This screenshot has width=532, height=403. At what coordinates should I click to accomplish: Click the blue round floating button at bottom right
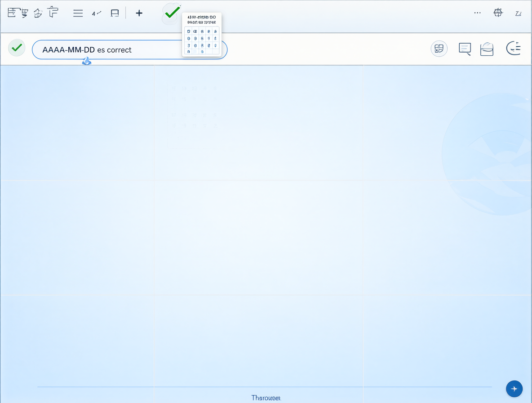(x=514, y=389)
